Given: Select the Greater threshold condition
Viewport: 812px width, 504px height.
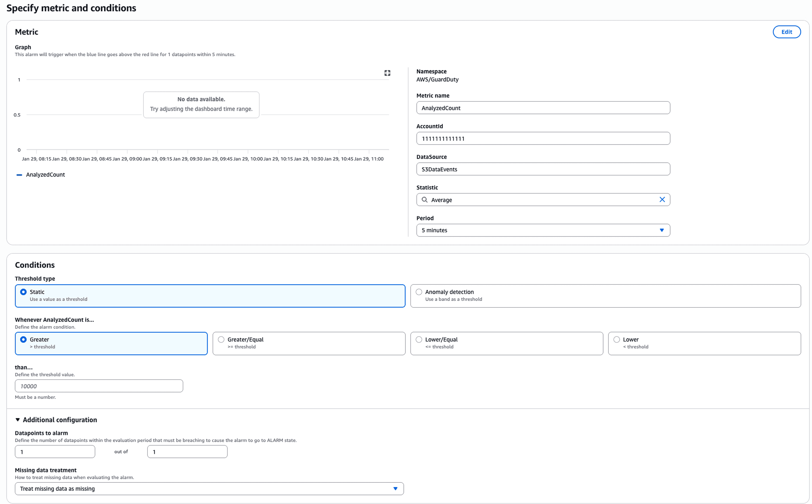Looking at the screenshot, I should [23, 340].
